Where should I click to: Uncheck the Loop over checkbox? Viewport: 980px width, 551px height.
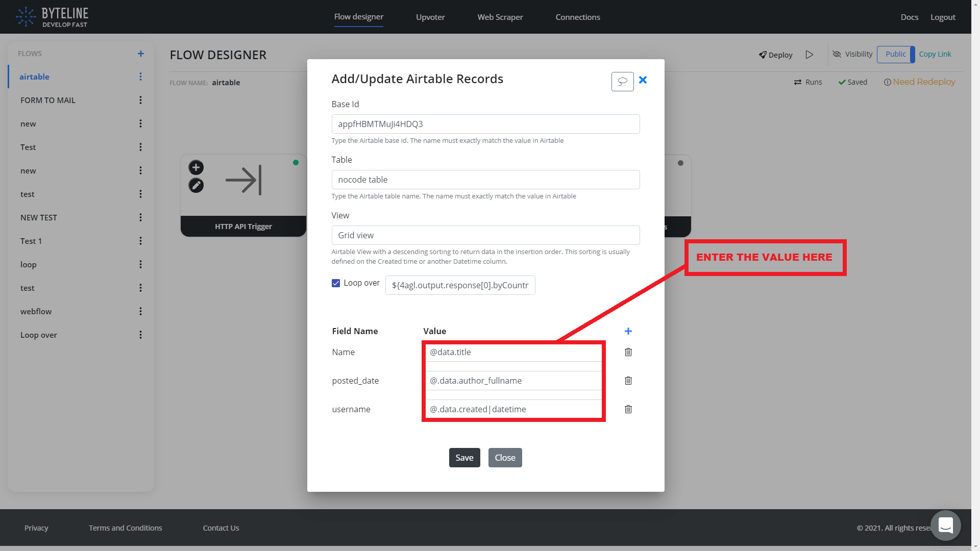tap(336, 283)
